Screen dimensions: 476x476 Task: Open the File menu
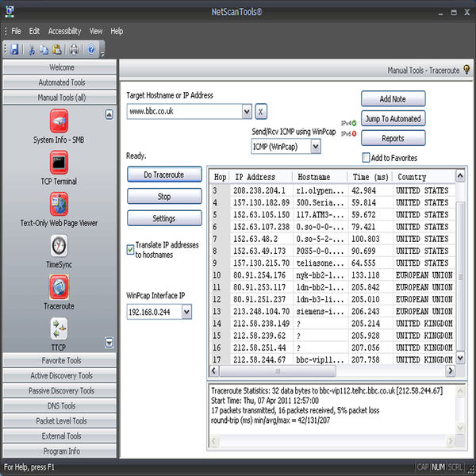(16, 31)
